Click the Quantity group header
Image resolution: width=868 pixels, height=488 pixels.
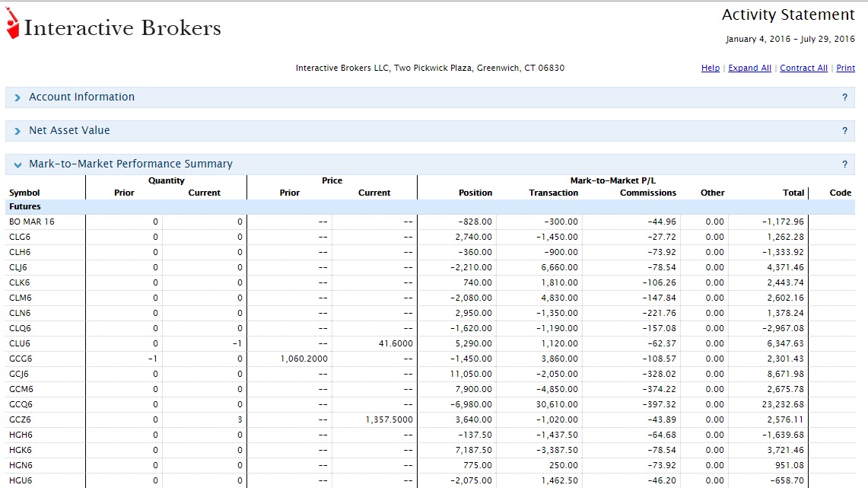pos(166,180)
